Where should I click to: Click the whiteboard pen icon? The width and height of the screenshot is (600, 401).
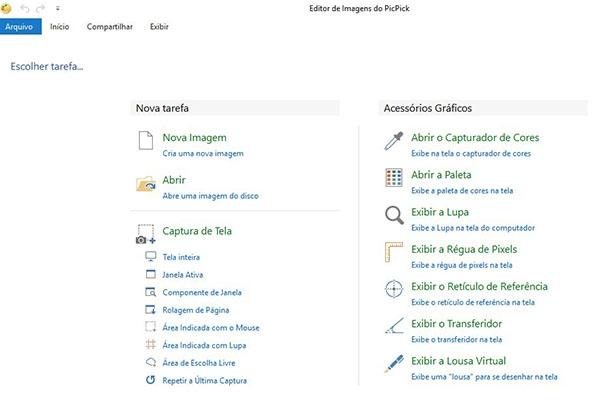(x=394, y=363)
